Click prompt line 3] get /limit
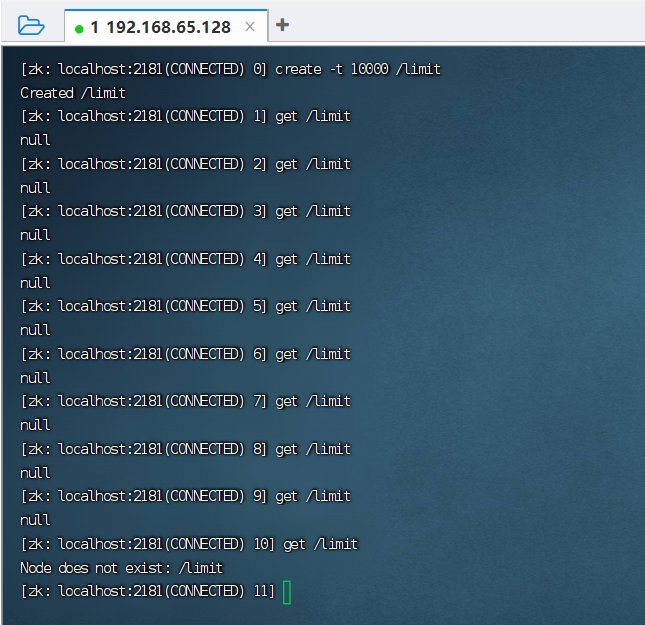 (186, 211)
